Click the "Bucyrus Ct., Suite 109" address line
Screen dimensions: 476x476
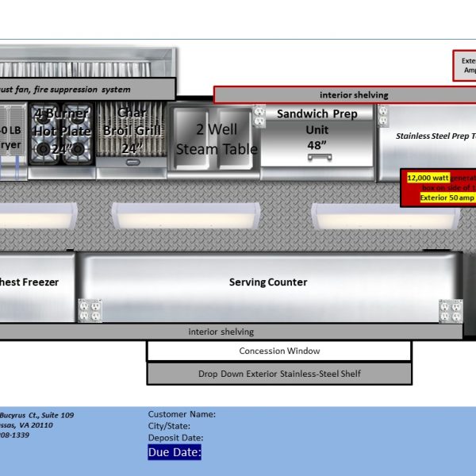point(36,415)
